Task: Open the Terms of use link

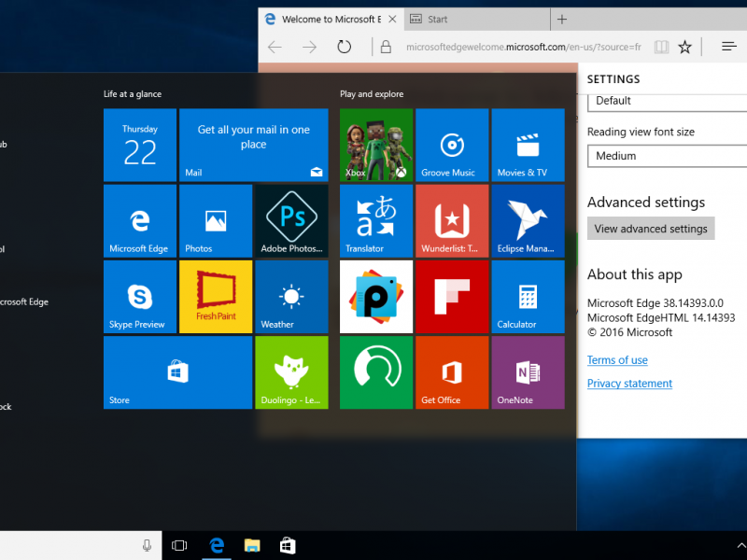Action: (617, 360)
